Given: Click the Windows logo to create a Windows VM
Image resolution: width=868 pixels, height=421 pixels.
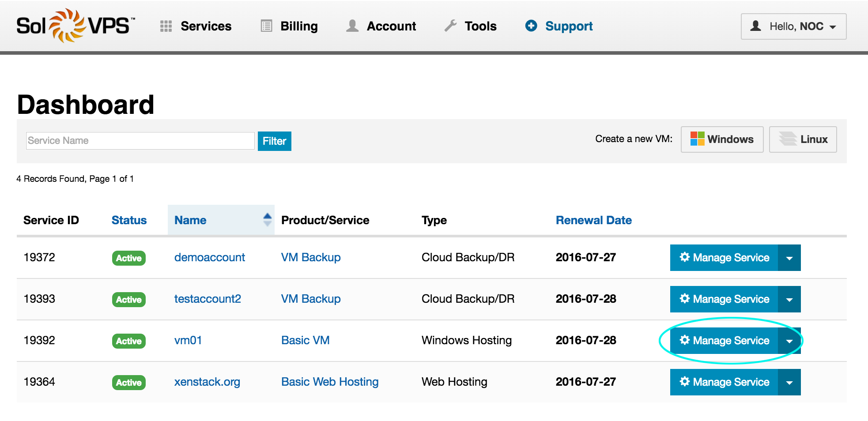Looking at the screenshot, I should pos(698,139).
